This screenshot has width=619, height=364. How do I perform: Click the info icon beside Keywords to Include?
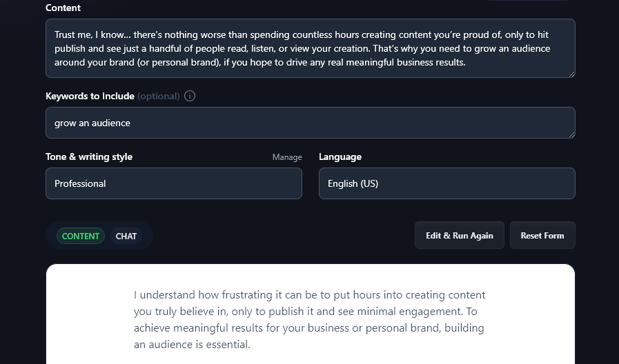pos(190,96)
